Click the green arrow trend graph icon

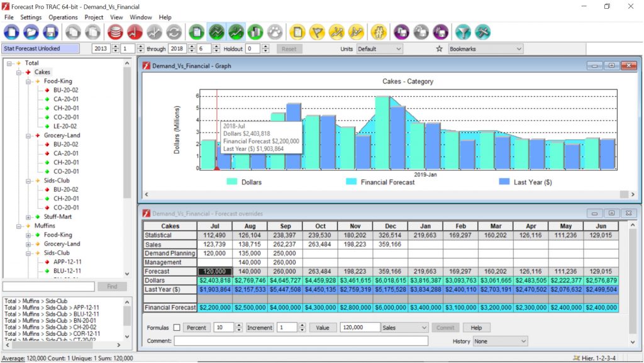[x=236, y=32]
